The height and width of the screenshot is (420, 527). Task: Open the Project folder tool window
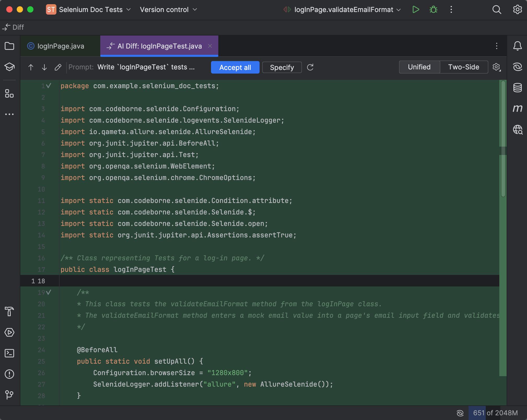click(x=9, y=46)
